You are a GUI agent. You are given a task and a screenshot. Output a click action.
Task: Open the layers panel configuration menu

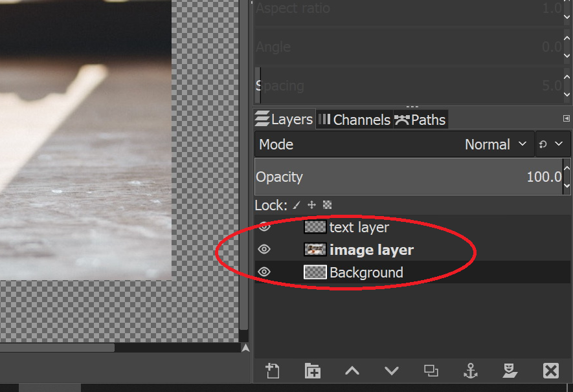(x=567, y=118)
